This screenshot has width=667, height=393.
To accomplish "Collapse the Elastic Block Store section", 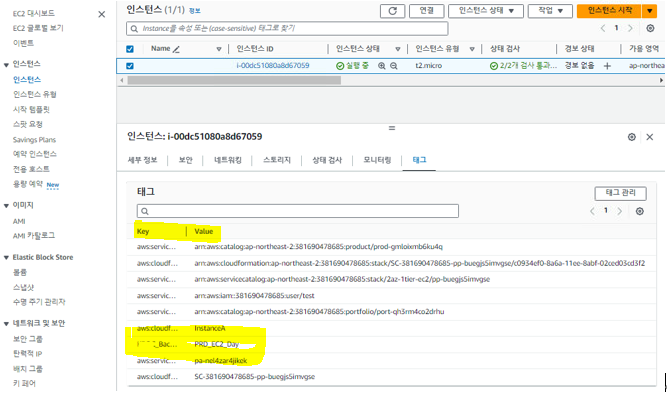I will (x=6, y=258).
